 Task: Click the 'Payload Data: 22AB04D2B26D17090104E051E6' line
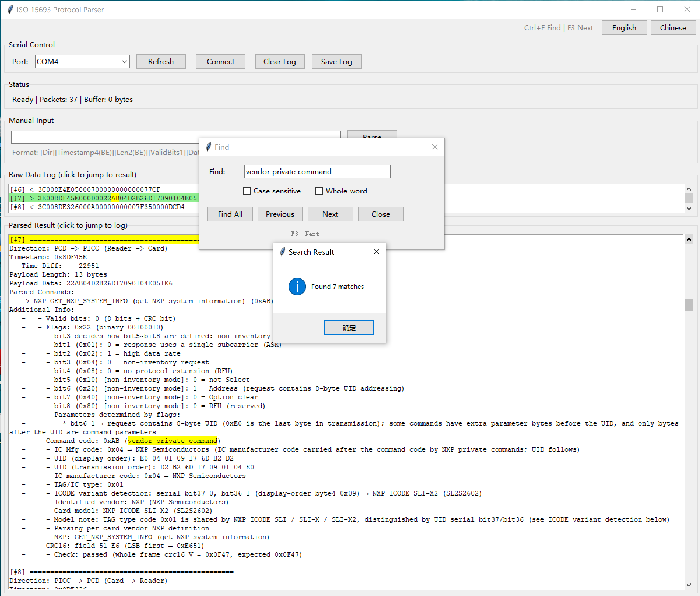(x=91, y=283)
